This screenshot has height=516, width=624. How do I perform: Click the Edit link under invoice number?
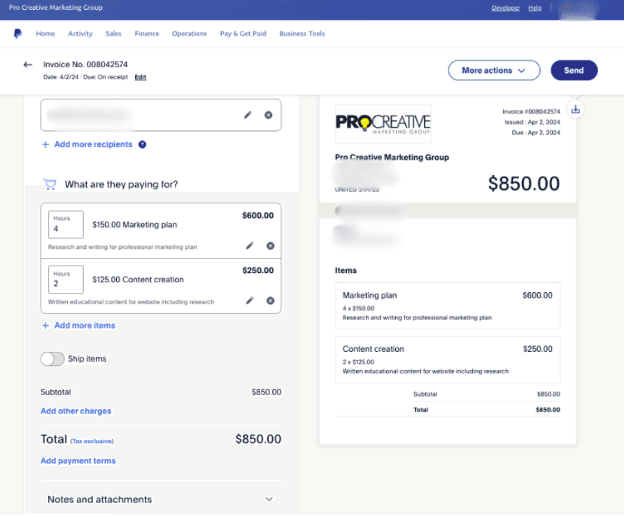pyautogui.click(x=140, y=77)
